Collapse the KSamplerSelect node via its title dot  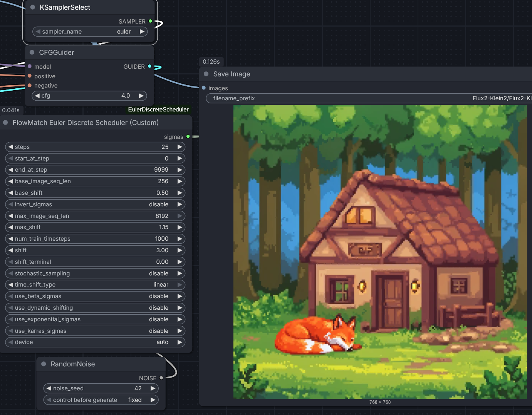click(32, 7)
